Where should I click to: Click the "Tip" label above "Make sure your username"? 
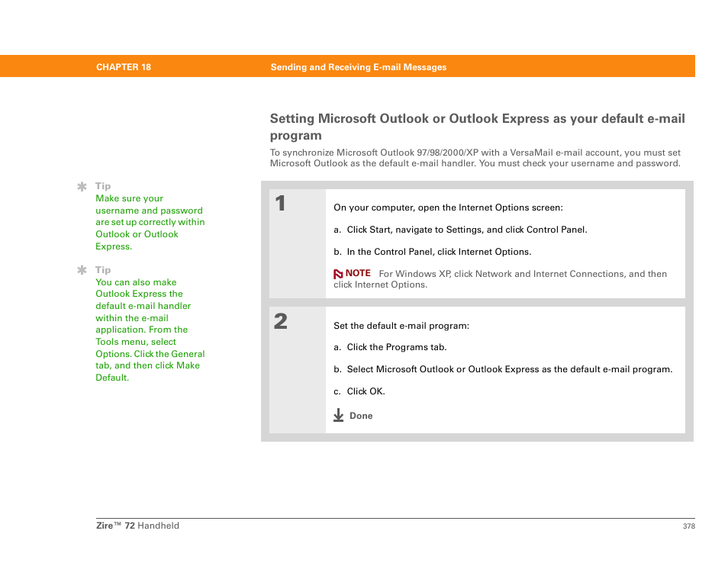click(103, 186)
